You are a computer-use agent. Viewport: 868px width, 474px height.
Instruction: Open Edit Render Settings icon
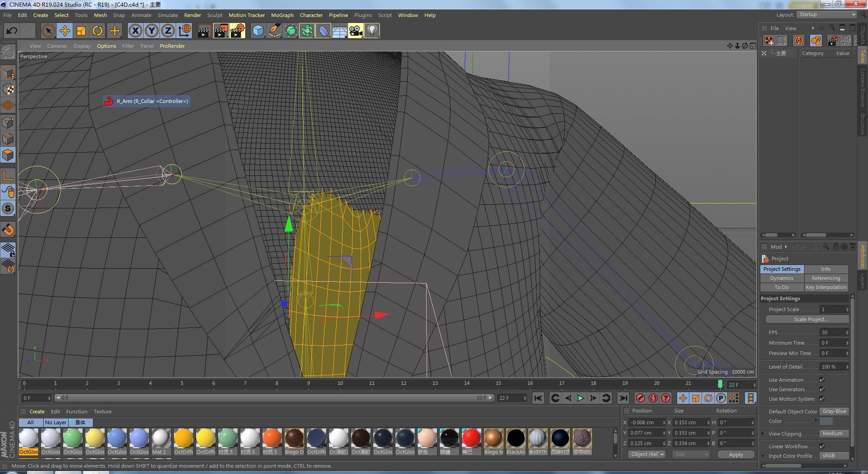click(237, 31)
